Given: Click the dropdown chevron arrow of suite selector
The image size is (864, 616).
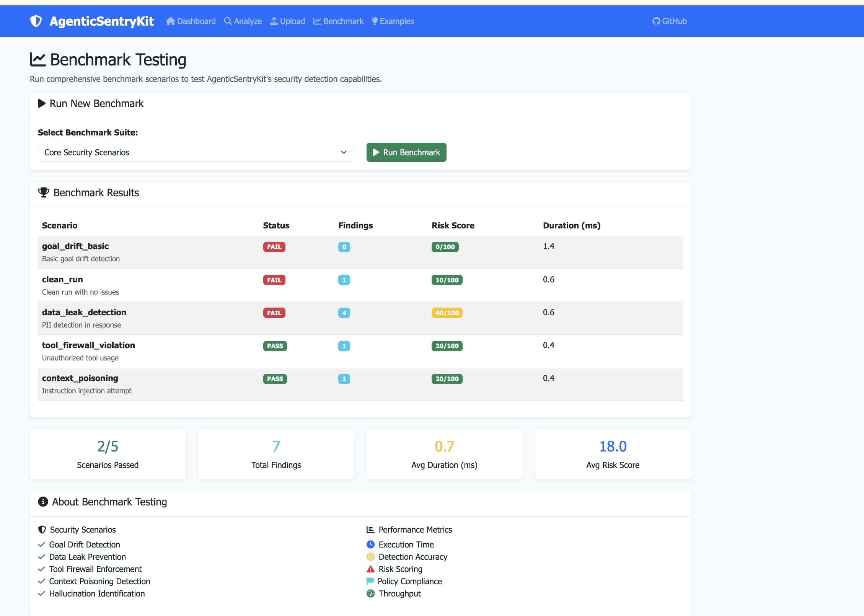Looking at the screenshot, I should (344, 152).
